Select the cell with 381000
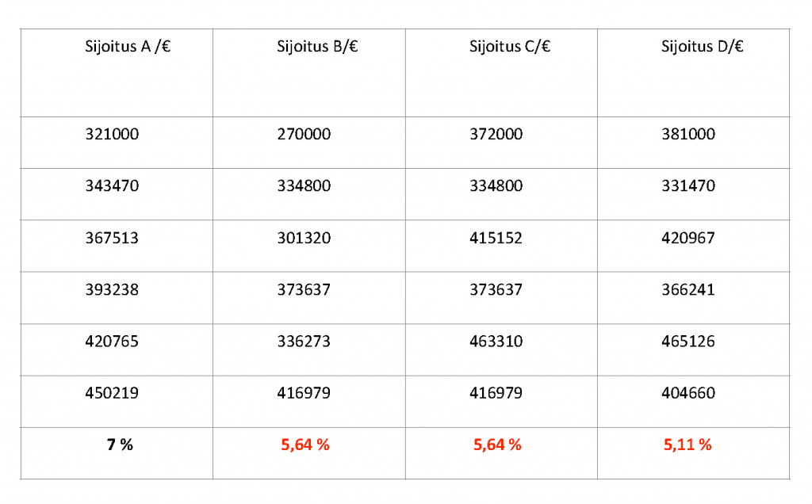The image size is (812, 504). click(688, 135)
